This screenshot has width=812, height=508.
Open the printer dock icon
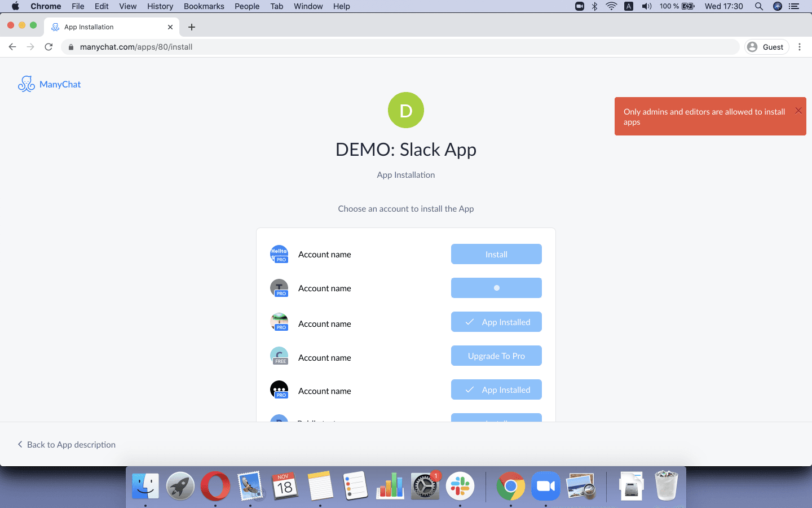point(632,486)
